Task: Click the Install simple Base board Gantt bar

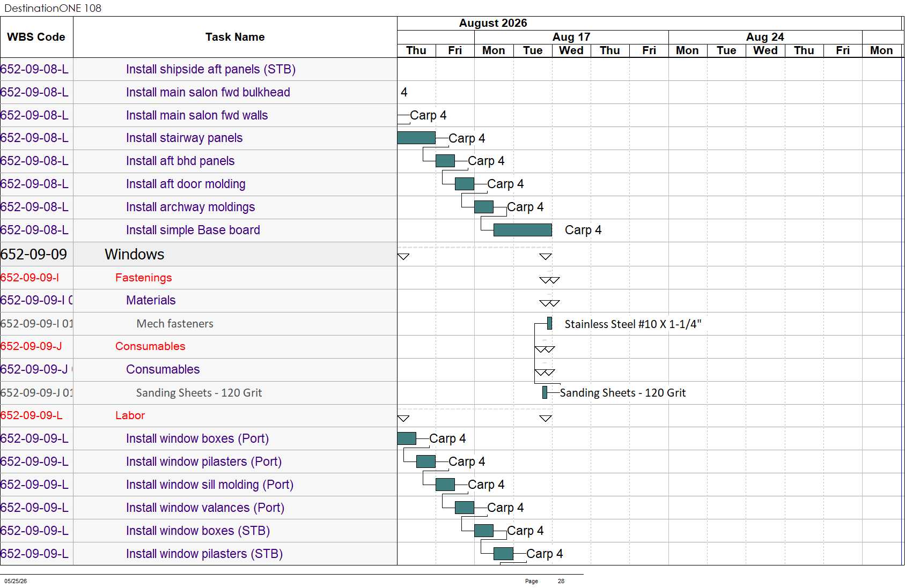Action: pyautogui.click(x=523, y=230)
